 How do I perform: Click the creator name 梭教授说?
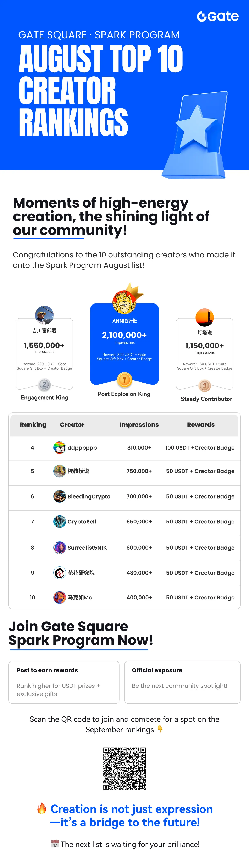78,471
